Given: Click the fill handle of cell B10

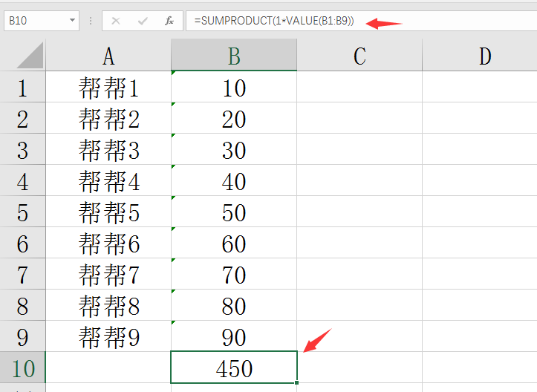Looking at the screenshot, I should pyautogui.click(x=296, y=383).
